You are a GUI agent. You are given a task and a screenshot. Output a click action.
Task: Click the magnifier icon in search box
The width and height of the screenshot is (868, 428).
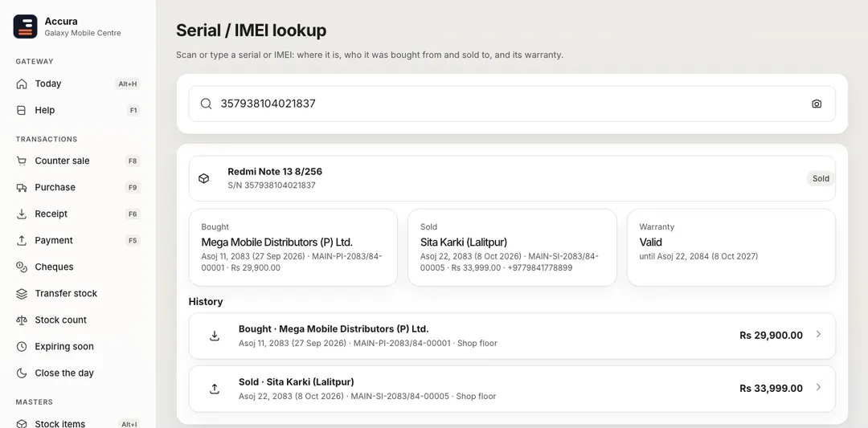206,104
